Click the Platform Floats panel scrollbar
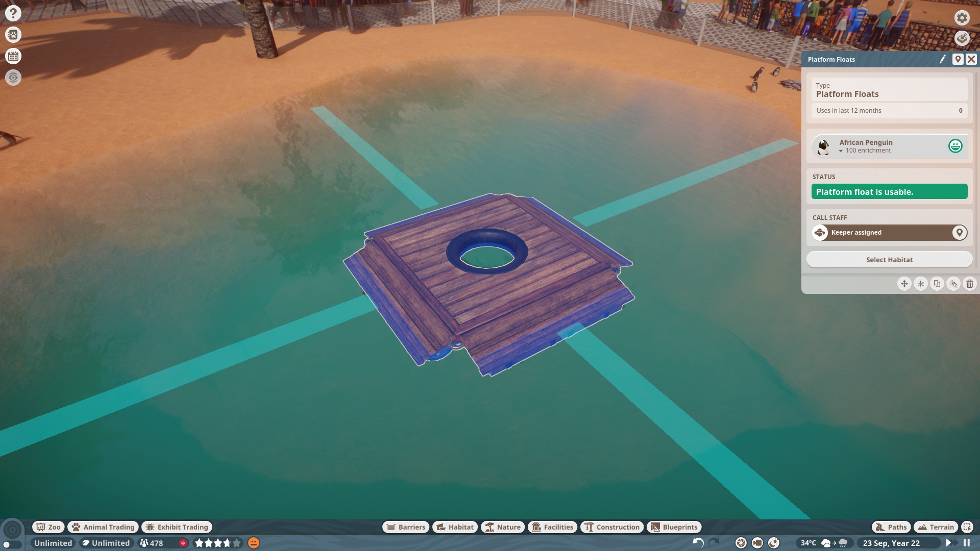Screen dimensions: 980x551 [x=975, y=171]
